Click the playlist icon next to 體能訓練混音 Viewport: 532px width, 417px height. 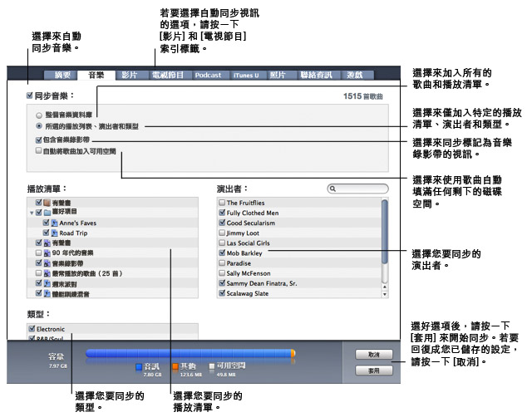[x=47, y=293]
